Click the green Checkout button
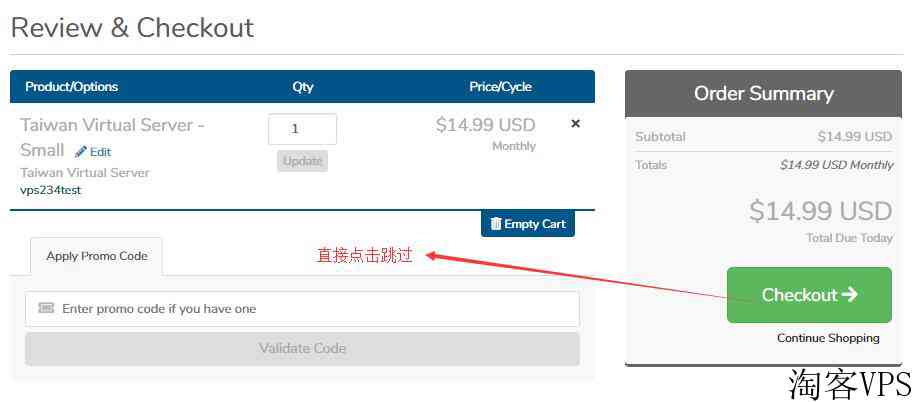Viewport: 912px width, 402px height. pyautogui.click(x=809, y=295)
